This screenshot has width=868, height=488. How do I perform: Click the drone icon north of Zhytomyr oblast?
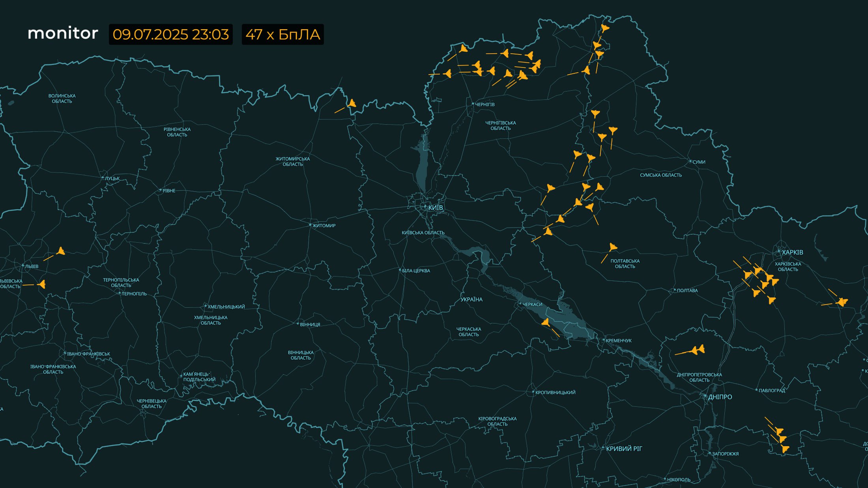352,104
